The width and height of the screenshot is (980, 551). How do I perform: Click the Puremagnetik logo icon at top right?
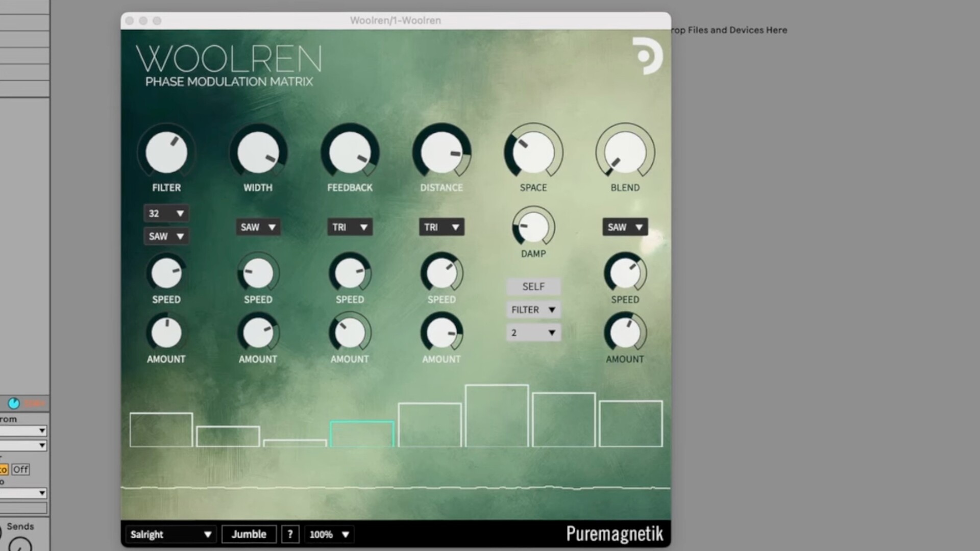click(647, 56)
